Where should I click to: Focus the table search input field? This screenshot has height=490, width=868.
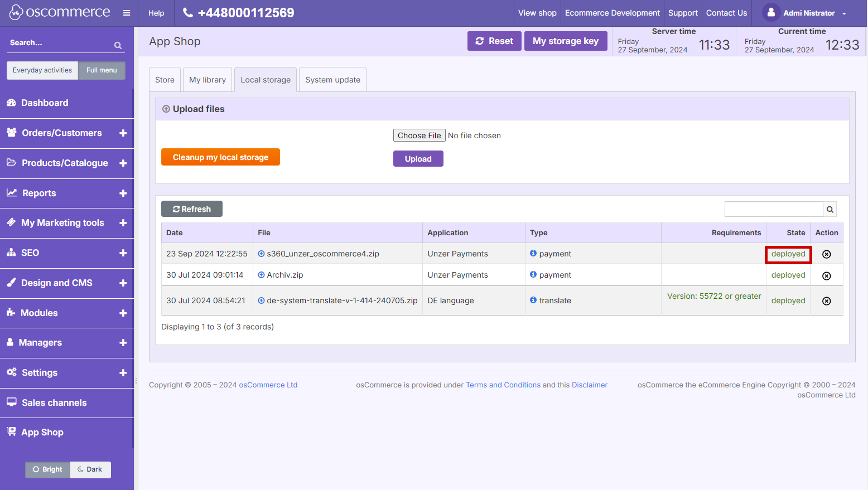[774, 209]
